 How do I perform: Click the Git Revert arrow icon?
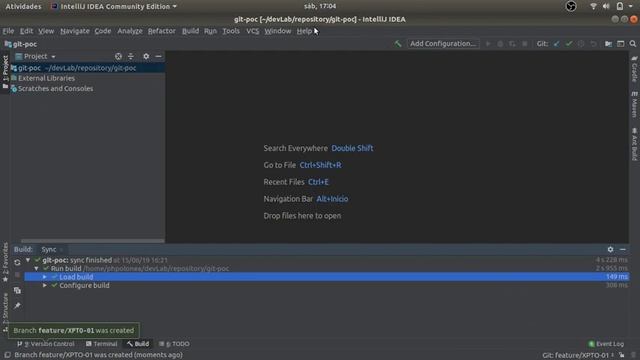point(593,44)
